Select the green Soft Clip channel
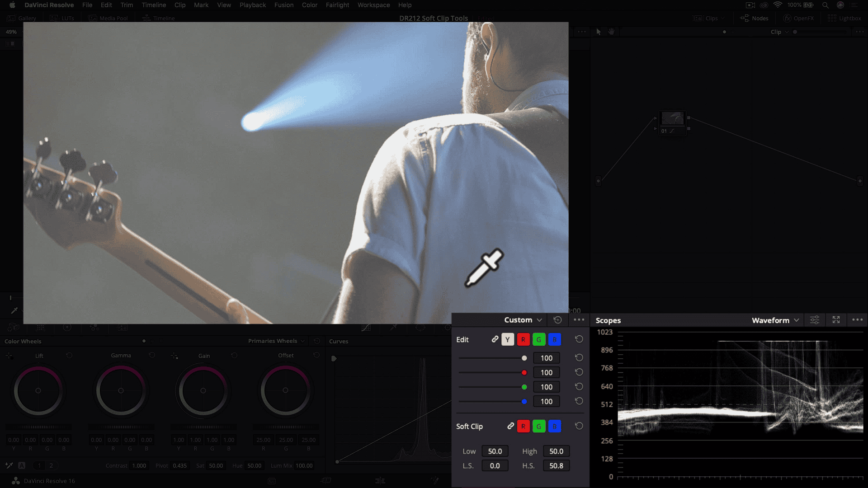This screenshot has width=868, height=488. (539, 426)
